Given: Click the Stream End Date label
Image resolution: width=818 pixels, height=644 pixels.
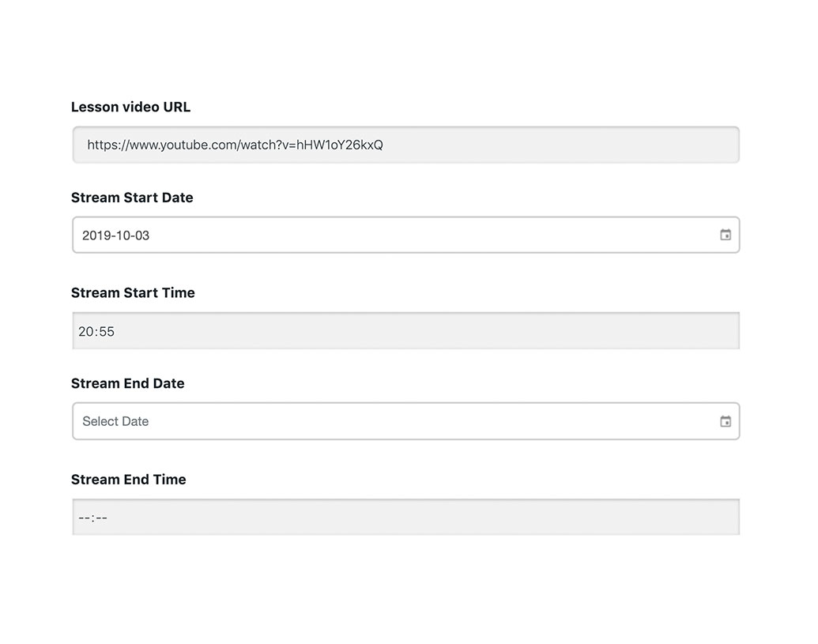Looking at the screenshot, I should click(x=127, y=383).
